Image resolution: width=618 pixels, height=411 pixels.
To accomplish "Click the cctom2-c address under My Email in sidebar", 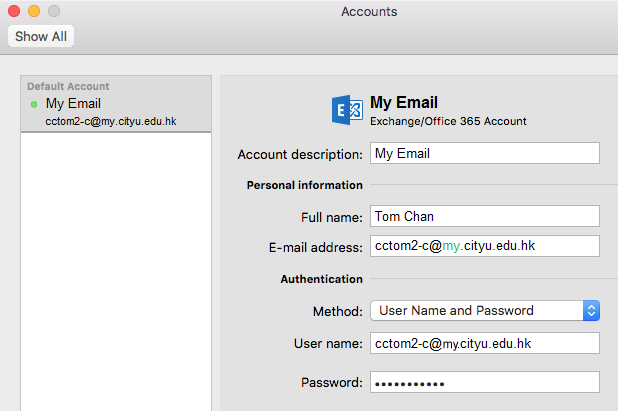I will [111, 120].
